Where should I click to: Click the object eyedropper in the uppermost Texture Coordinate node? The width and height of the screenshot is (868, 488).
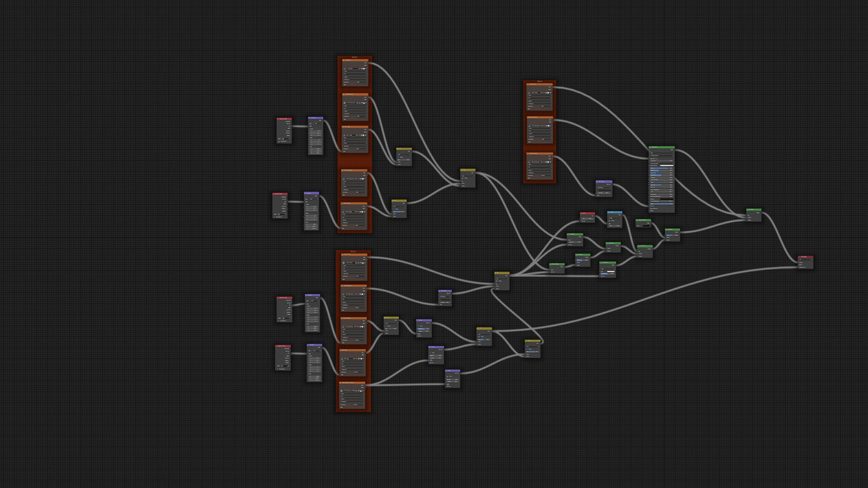click(289, 139)
